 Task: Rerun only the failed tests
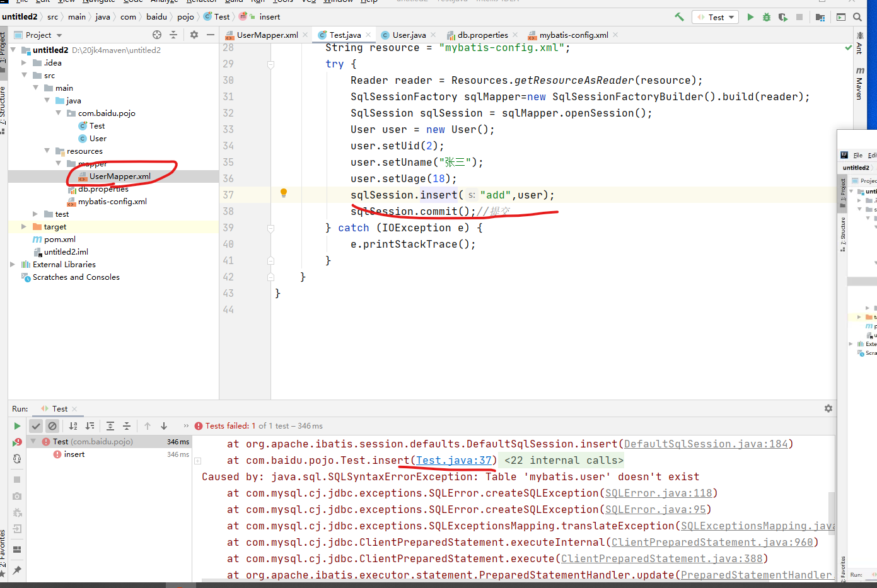[x=17, y=442]
